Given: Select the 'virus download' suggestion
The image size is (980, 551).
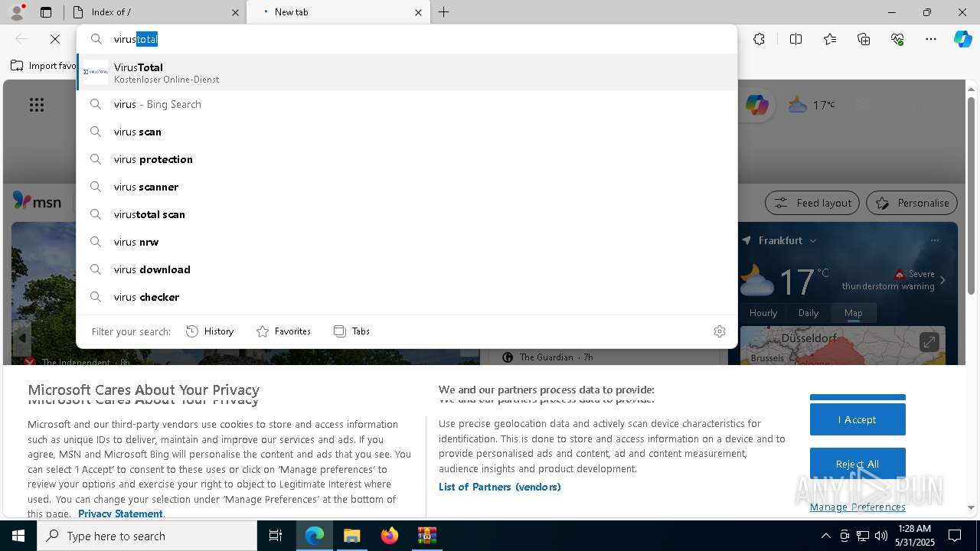Looking at the screenshot, I should [407, 269].
